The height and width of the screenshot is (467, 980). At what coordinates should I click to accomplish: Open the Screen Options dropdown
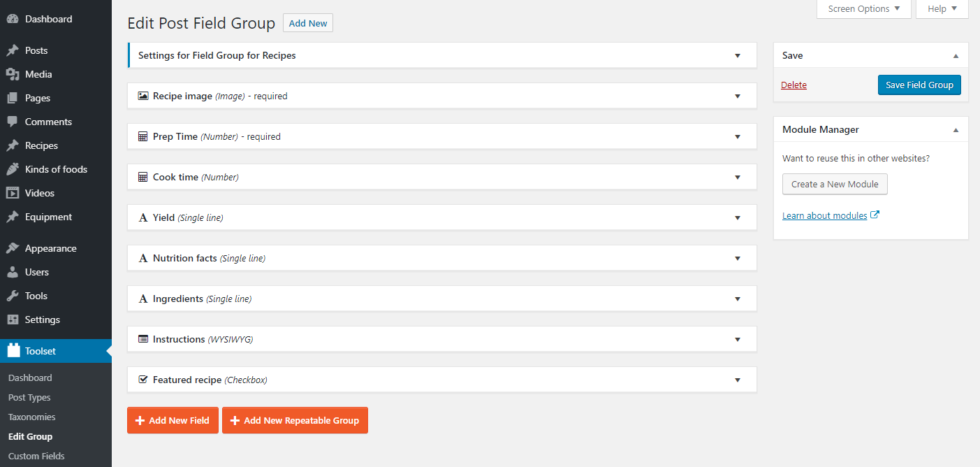tap(864, 9)
